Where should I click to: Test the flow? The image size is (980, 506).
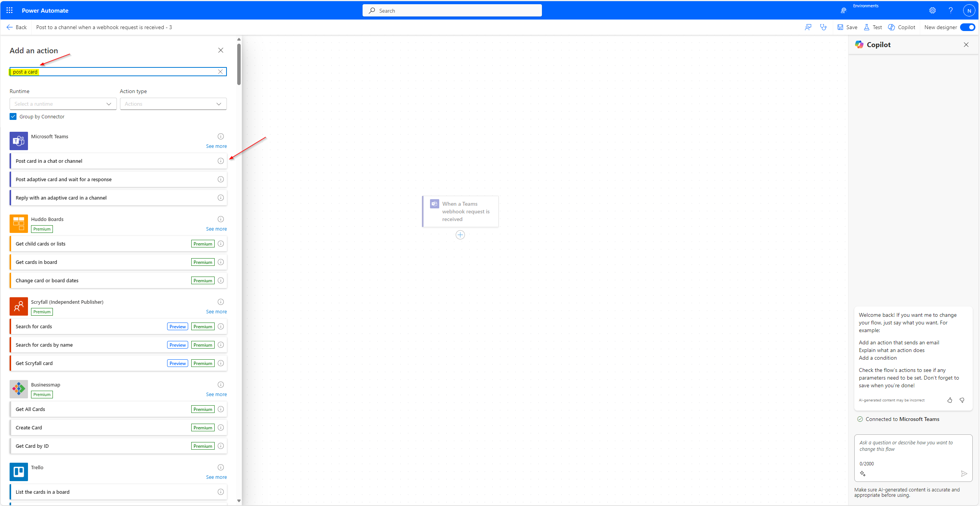pos(873,27)
